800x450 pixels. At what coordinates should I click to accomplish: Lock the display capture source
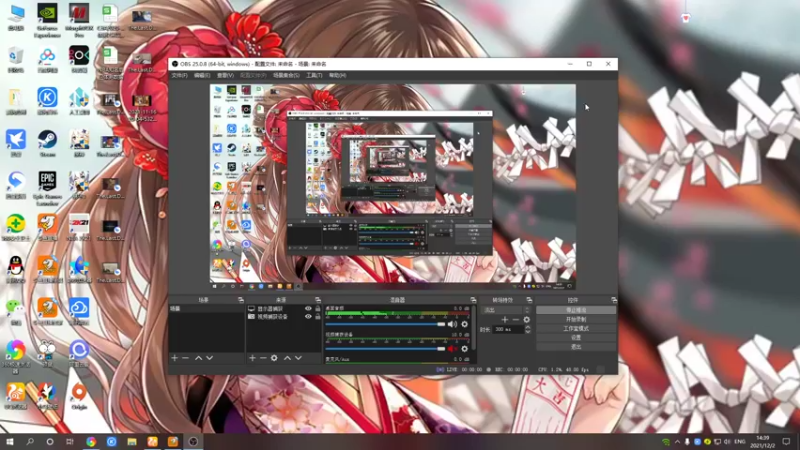[x=318, y=309]
